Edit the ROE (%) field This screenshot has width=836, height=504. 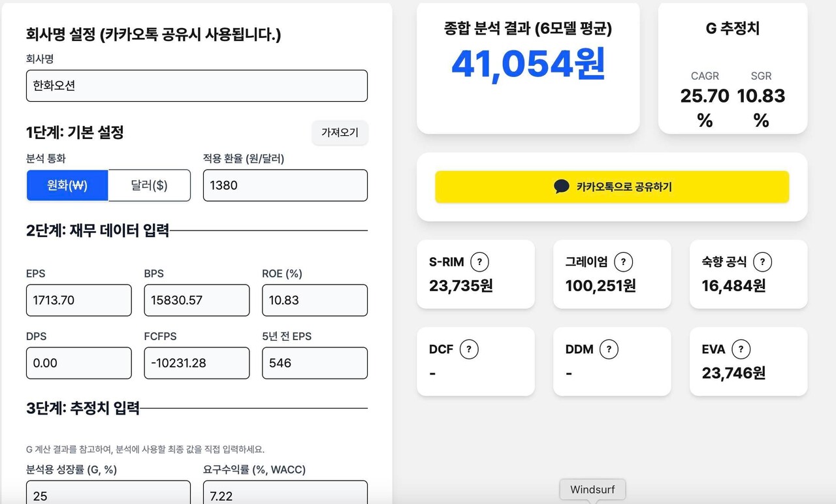(x=314, y=300)
